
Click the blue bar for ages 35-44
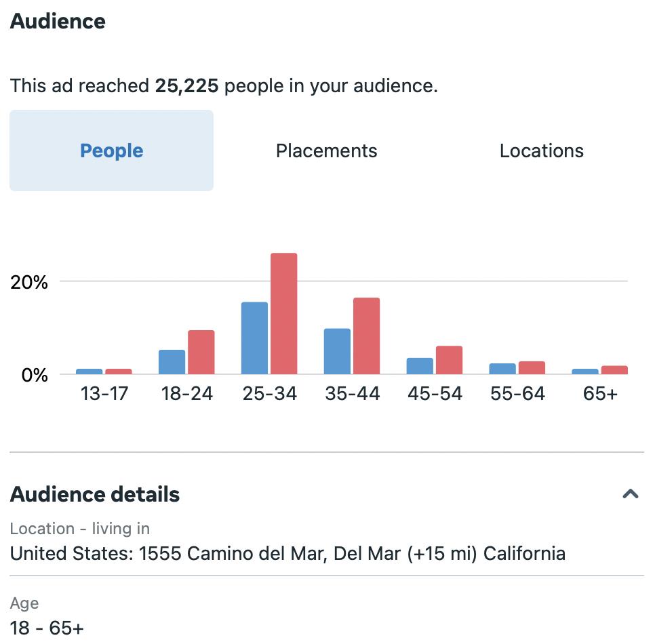pyautogui.click(x=337, y=351)
